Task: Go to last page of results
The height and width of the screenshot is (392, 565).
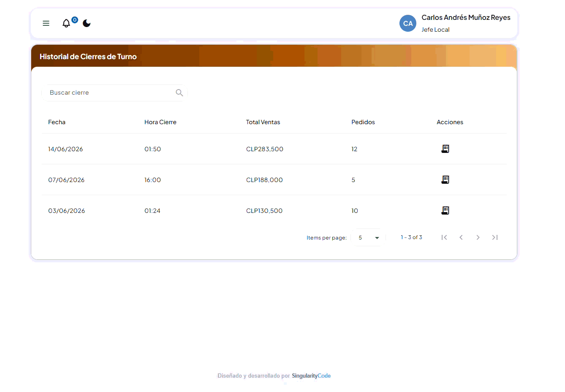Action: tap(495, 237)
